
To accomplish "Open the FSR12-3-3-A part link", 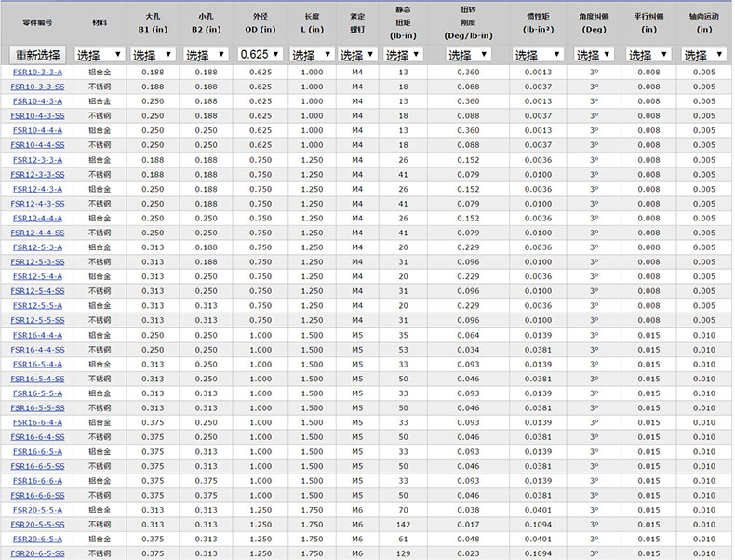I will [x=38, y=160].
